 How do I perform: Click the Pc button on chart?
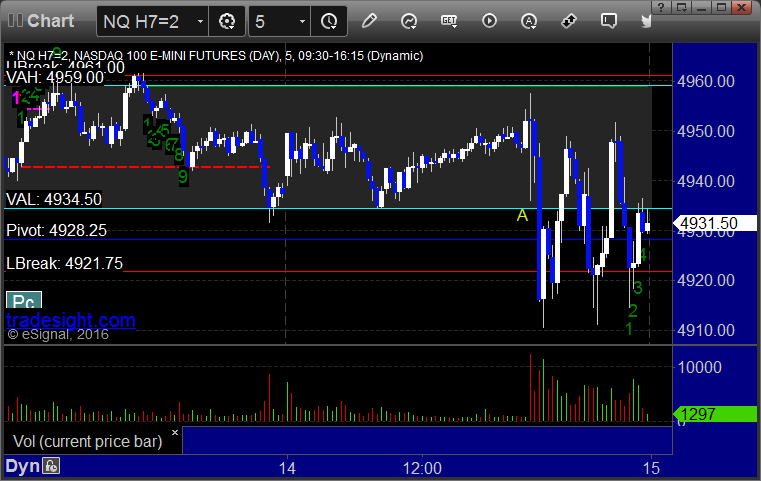coord(24,300)
